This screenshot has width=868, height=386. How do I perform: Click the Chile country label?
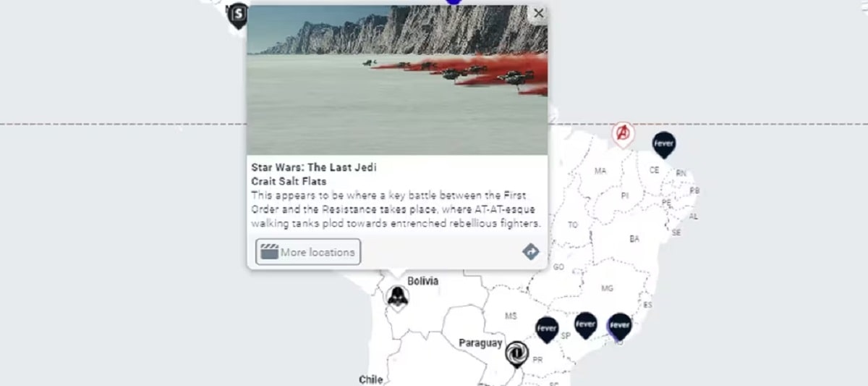pos(371,379)
